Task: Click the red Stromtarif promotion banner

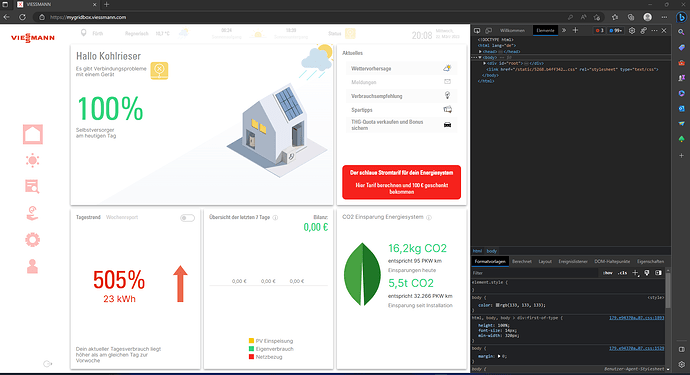Action: (401, 182)
